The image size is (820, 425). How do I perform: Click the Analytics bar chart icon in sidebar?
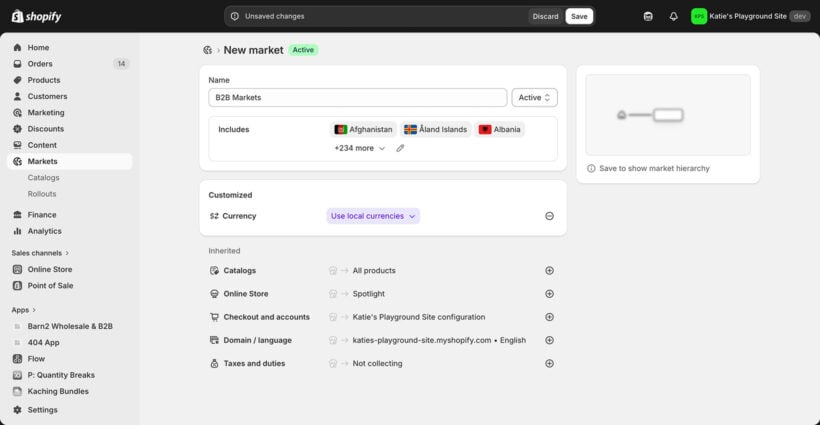[17, 231]
